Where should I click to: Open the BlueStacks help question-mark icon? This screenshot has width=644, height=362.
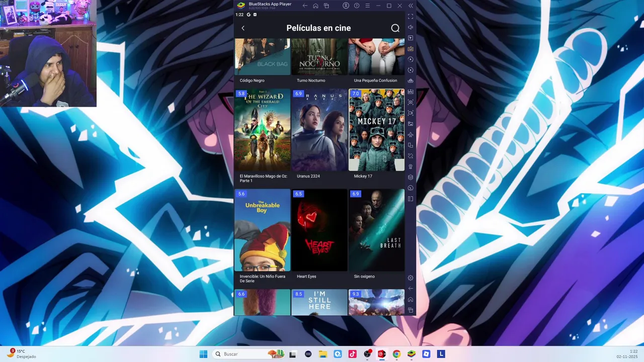pyautogui.click(x=357, y=6)
